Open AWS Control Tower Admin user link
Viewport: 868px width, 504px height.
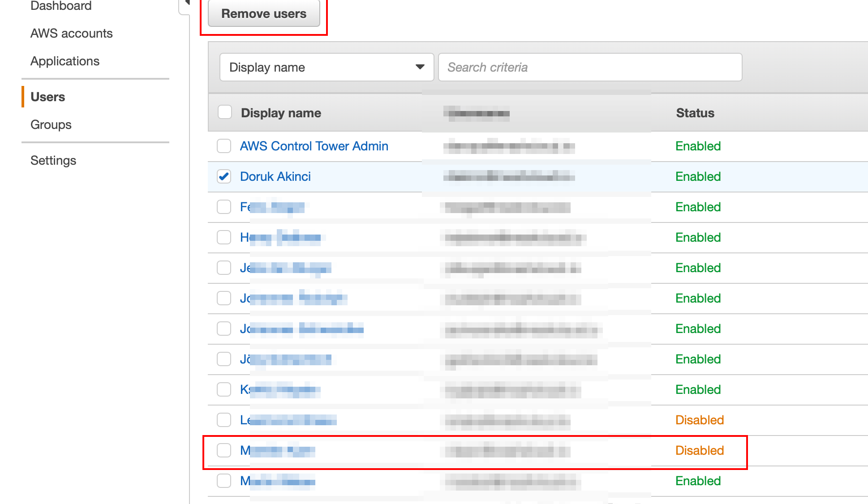click(314, 146)
